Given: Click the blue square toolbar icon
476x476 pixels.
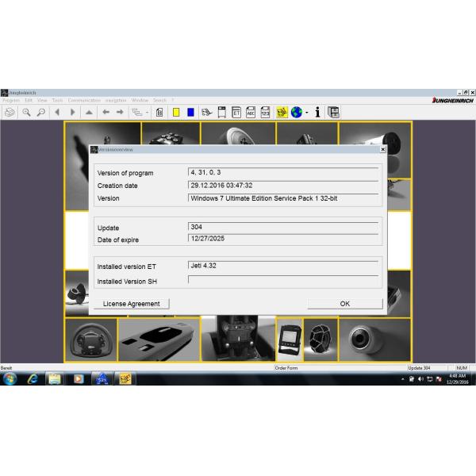Looking at the screenshot, I should pos(190,113).
